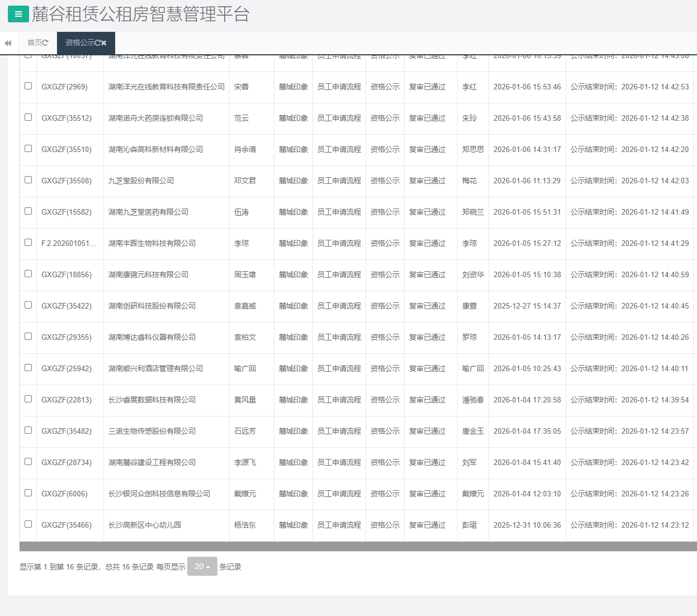This screenshot has height=616, width=697.
Task: Open the 20 records-per-page dropdown
Action: [x=202, y=566]
